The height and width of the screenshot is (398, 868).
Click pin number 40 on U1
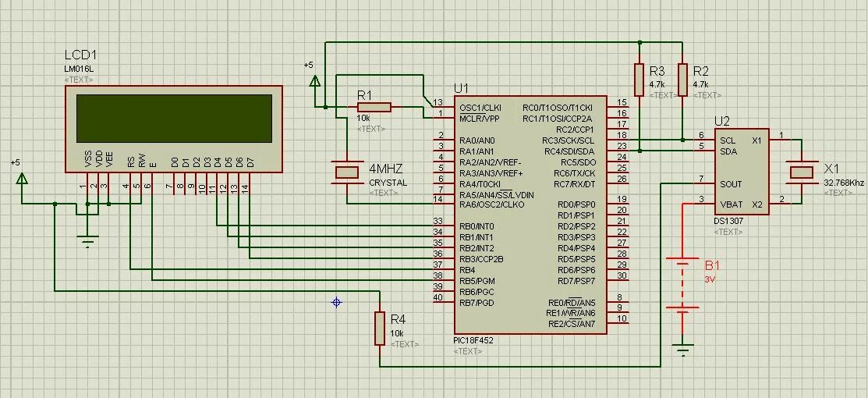tap(438, 298)
